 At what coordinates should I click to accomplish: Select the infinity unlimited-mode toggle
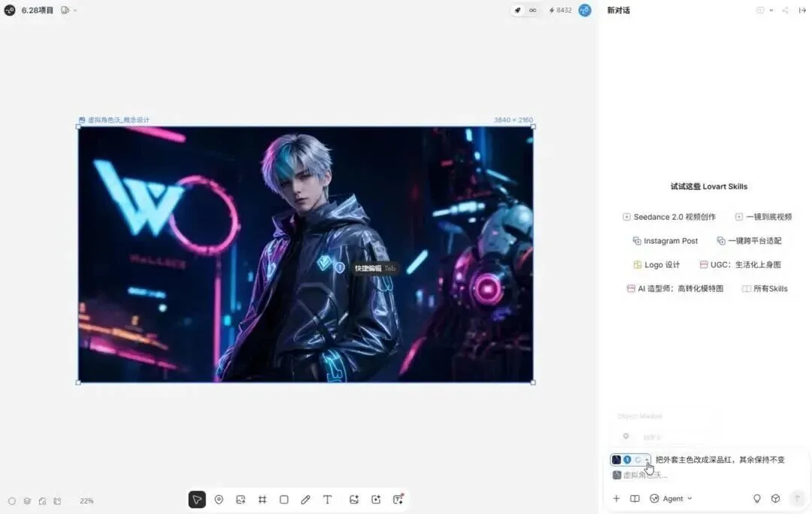[x=532, y=10]
